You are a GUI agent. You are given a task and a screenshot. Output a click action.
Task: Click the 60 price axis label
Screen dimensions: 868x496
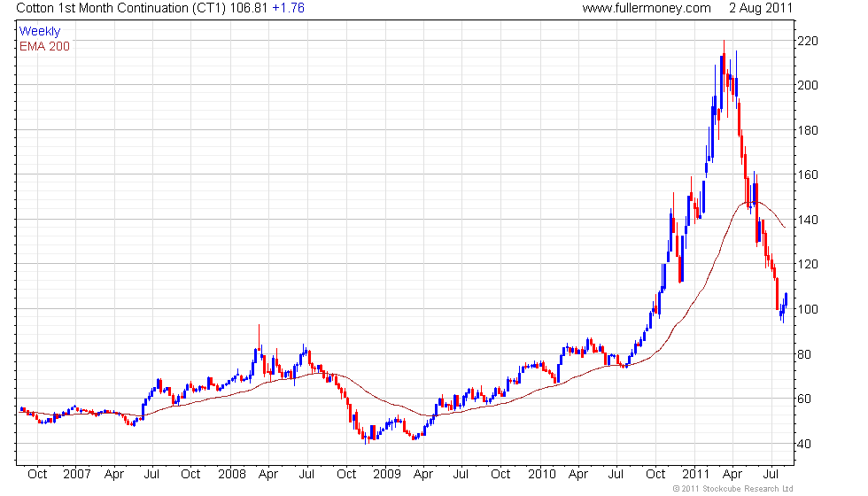tap(804, 399)
